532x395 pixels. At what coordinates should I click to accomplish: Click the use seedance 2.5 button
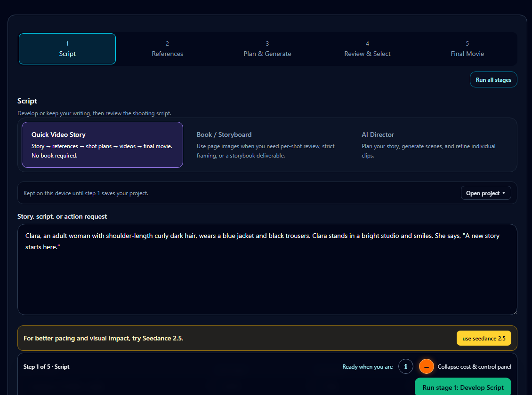pos(484,338)
